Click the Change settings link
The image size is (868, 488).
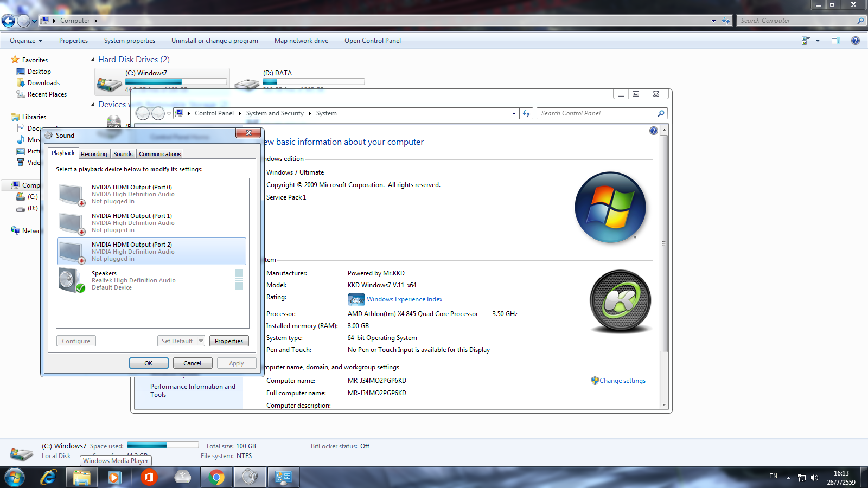click(622, 381)
